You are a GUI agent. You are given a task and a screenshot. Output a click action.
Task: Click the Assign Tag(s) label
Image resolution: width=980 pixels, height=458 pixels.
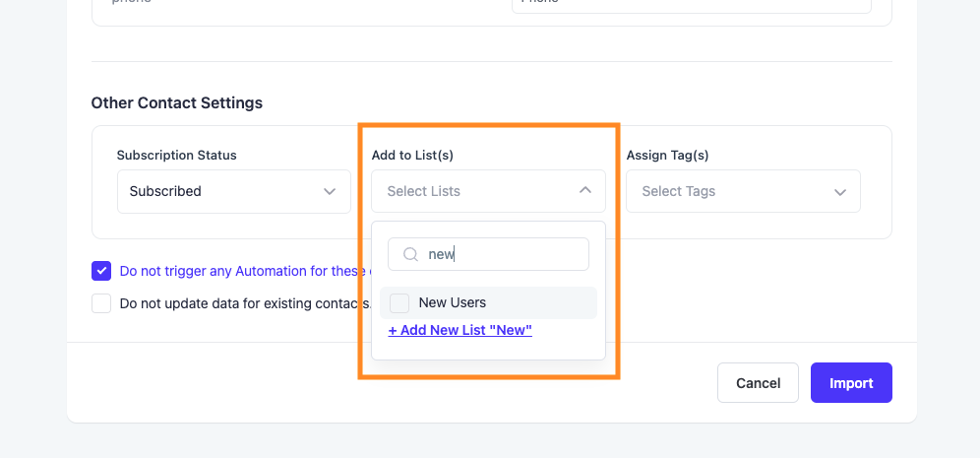667,156
